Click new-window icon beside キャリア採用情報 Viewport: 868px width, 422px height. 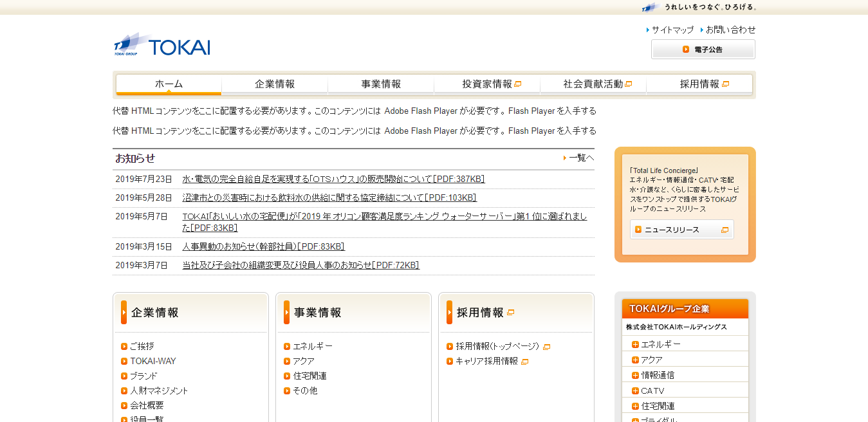point(524,362)
